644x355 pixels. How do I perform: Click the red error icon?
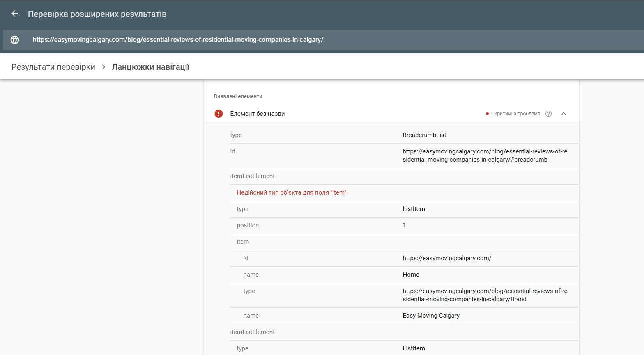coord(218,114)
